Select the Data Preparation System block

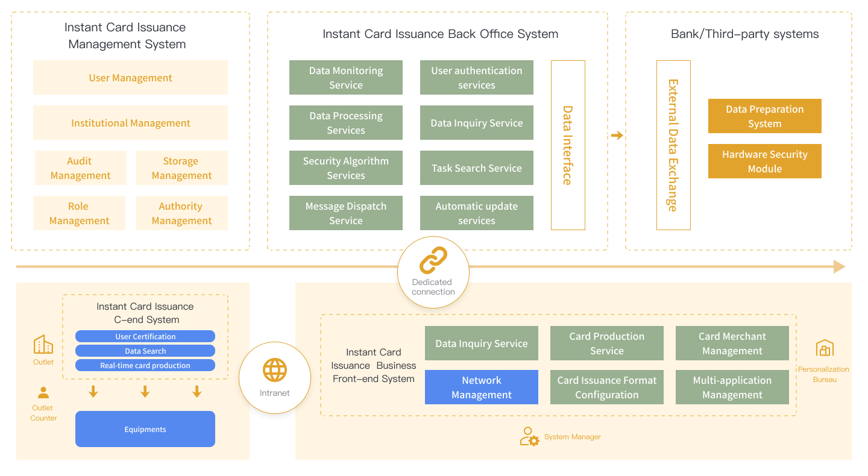tap(764, 116)
